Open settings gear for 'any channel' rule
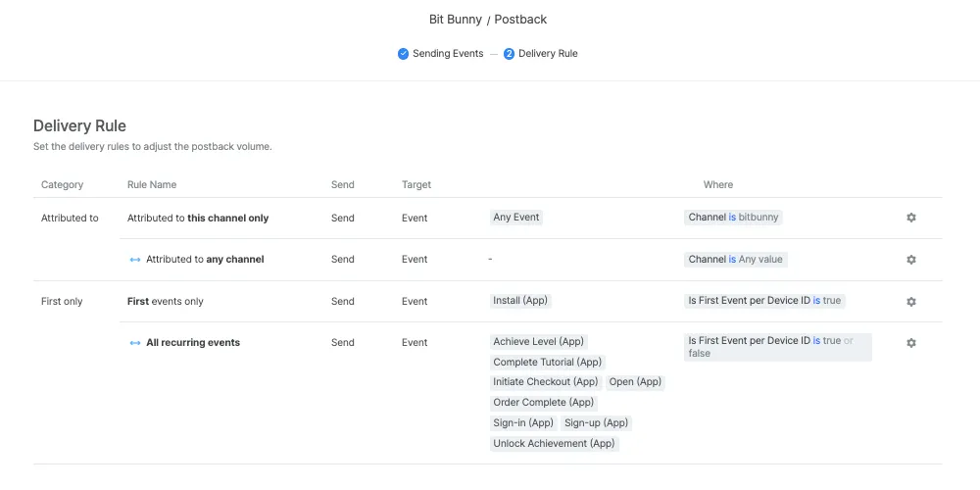This screenshot has width=980, height=490. 910,260
